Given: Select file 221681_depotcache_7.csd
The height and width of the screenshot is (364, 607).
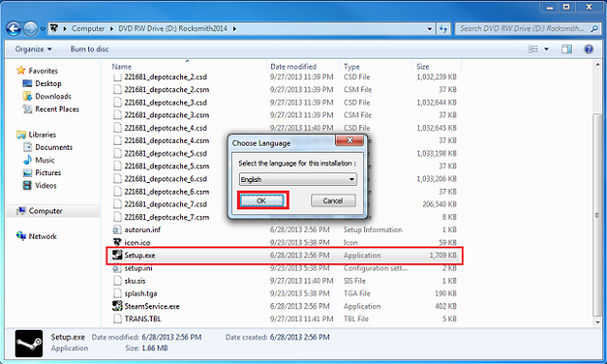Looking at the screenshot, I should (165, 205).
